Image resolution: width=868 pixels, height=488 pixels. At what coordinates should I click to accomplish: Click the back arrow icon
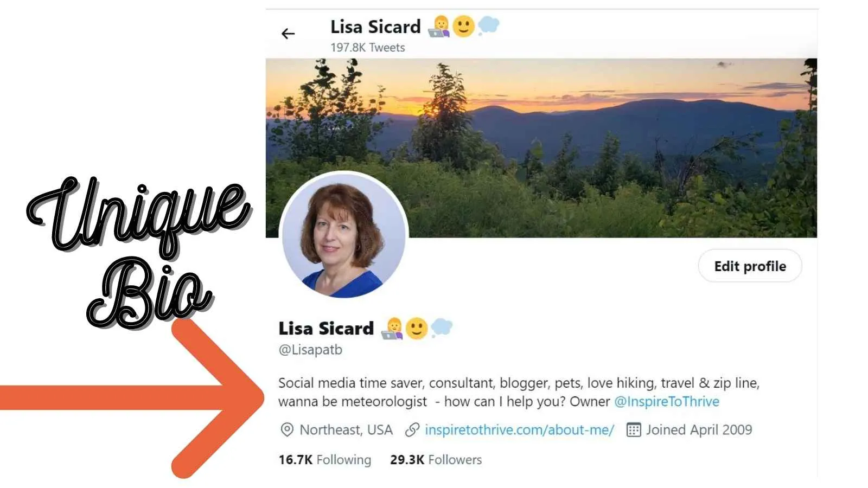click(288, 34)
